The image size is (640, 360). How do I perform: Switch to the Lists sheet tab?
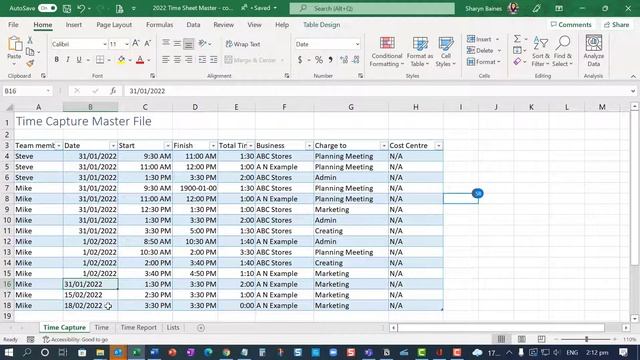pyautogui.click(x=173, y=327)
